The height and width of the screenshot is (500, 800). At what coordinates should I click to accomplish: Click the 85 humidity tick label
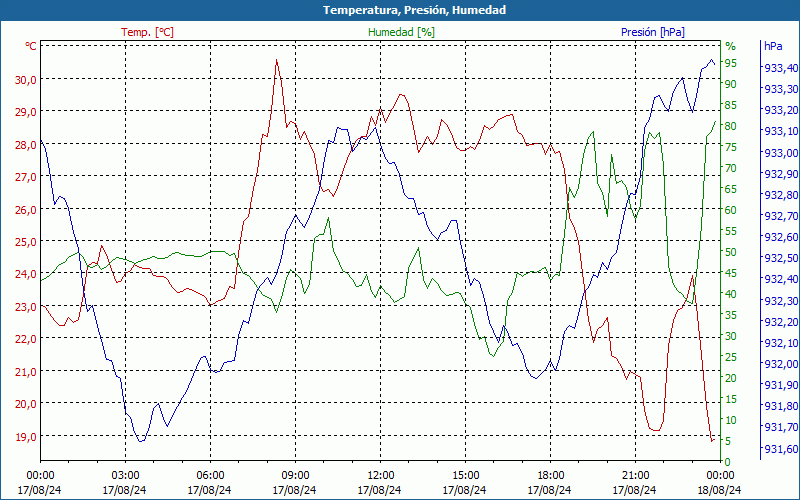coord(731,105)
